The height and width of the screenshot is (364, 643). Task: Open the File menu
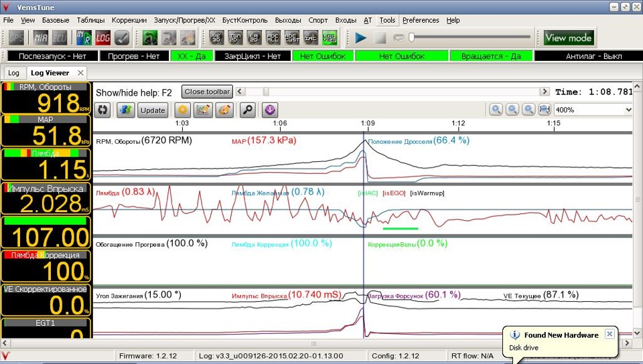click(8, 20)
